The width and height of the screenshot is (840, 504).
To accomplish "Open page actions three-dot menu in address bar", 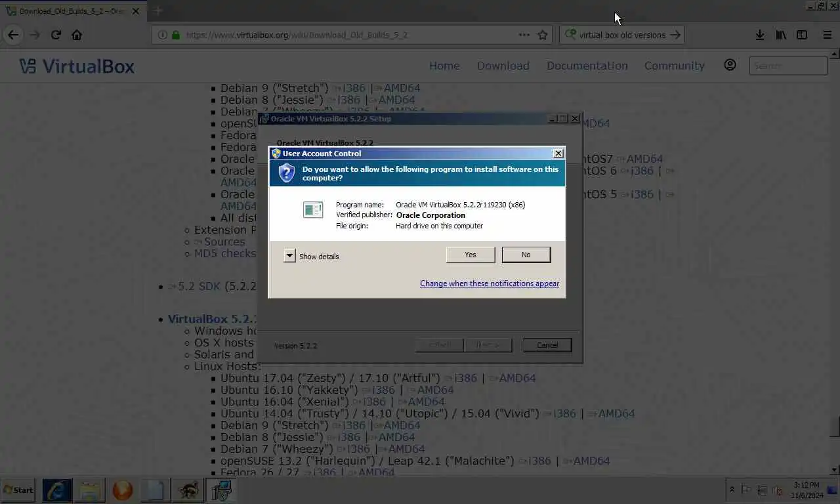I will pos(524,35).
